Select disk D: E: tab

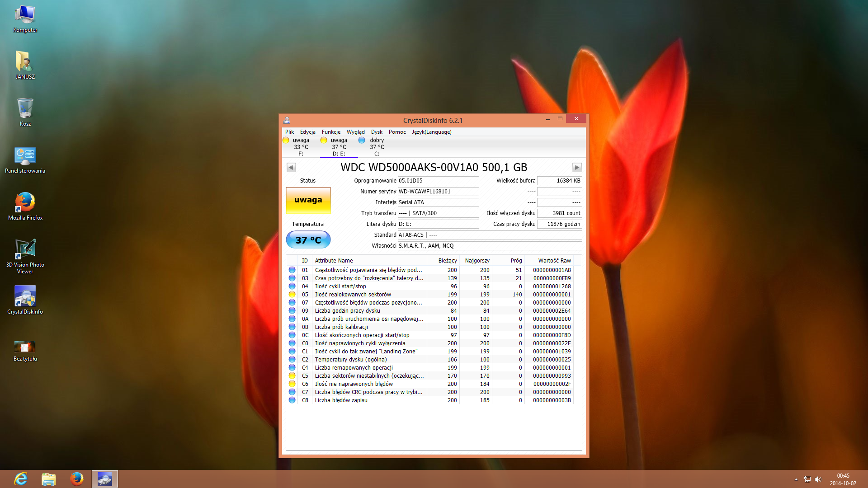[x=338, y=147]
